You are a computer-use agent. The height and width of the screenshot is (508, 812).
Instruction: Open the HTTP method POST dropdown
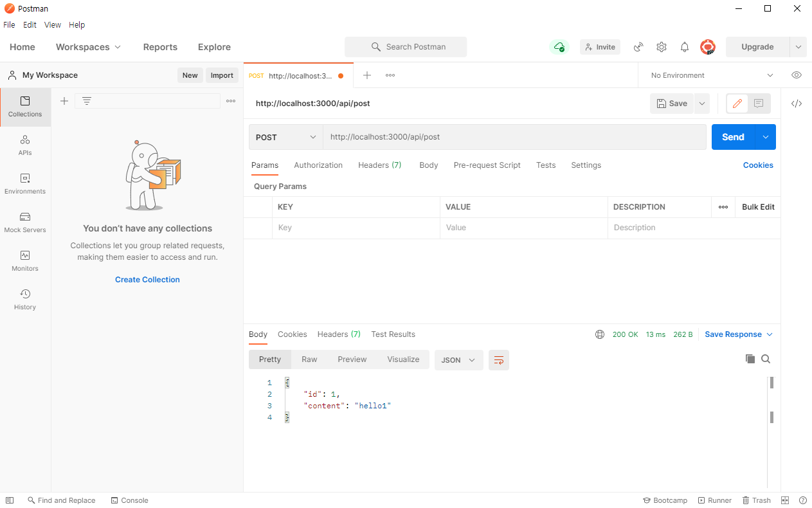click(286, 137)
